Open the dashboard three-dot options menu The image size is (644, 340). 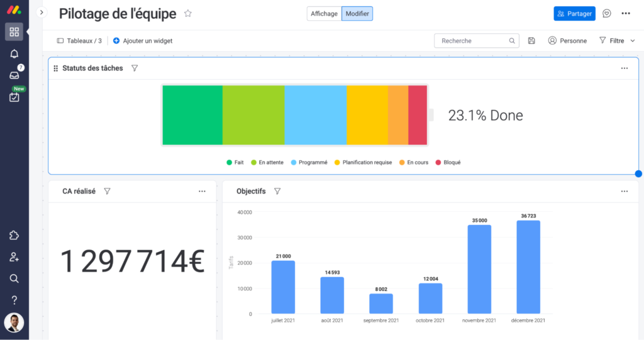pos(626,14)
